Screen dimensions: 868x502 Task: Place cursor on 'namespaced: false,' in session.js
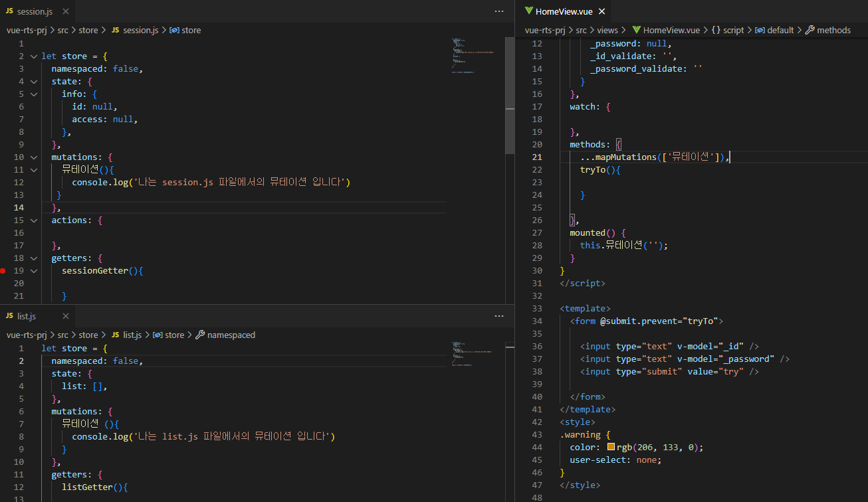(x=97, y=69)
